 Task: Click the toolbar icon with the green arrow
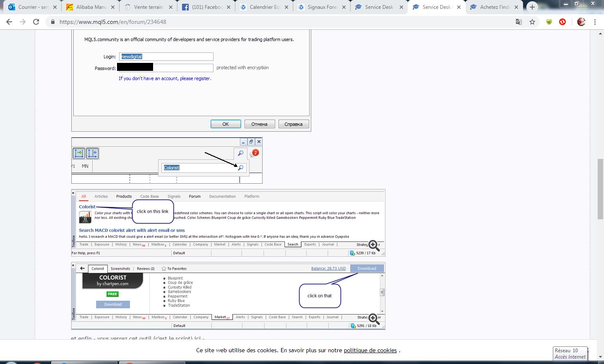coord(78,153)
